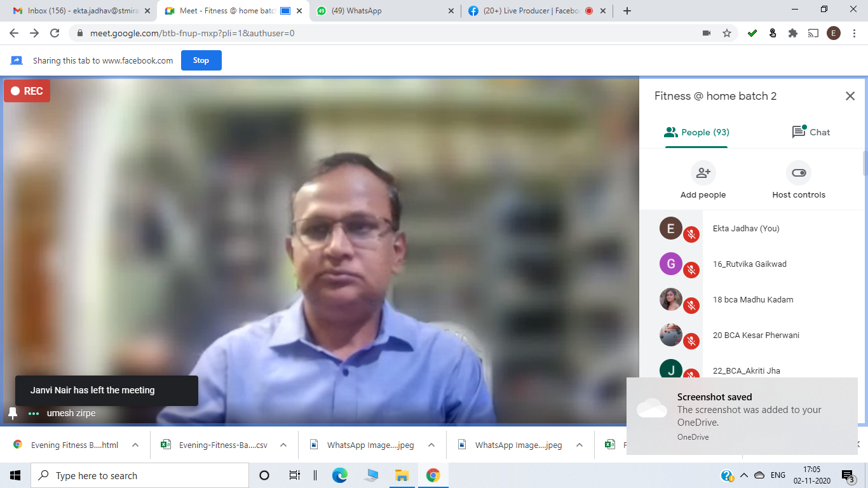Click the camera icon in address bar
The height and width of the screenshot is (488, 868).
point(706,33)
